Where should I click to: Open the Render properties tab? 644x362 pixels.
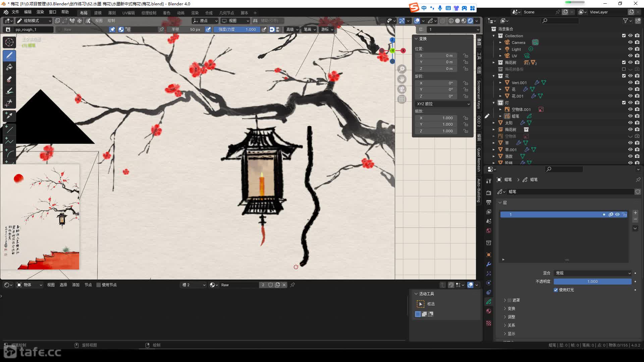pyautogui.click(x=489, y=193)
